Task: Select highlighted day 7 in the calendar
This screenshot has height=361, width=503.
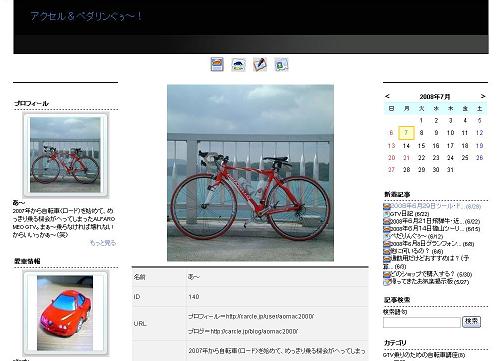Action: point(406,133)
